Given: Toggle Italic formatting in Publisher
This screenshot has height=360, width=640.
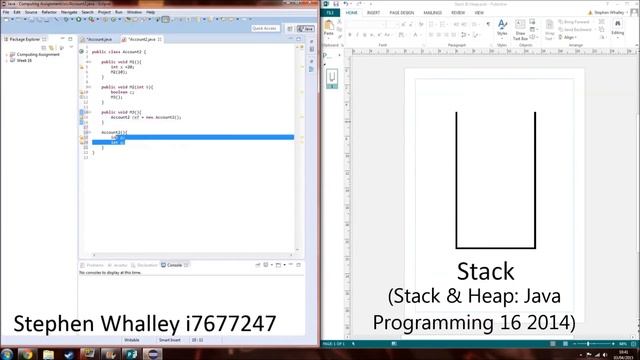Looking at the screenshot, I should tap(357, 35).
